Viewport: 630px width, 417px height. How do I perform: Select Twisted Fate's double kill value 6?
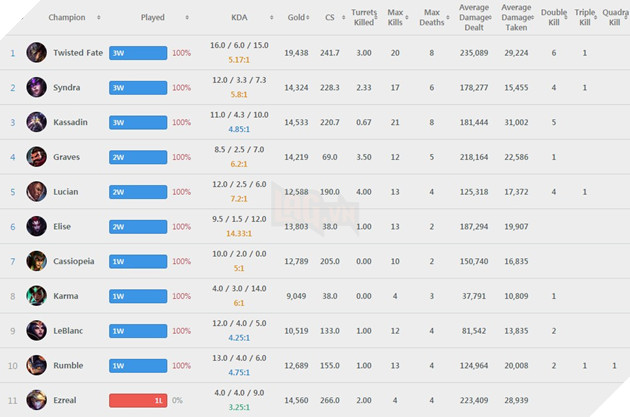(x=554, y=53)
